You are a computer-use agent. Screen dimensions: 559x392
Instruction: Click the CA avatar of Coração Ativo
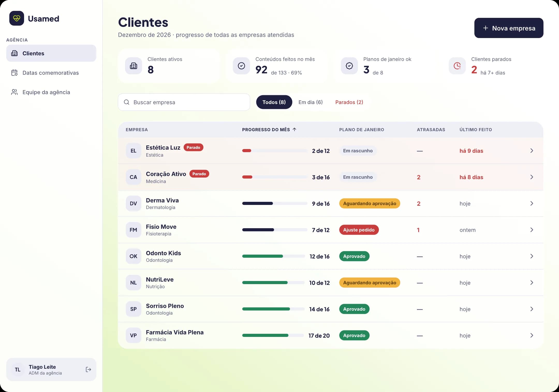(134, 177)
